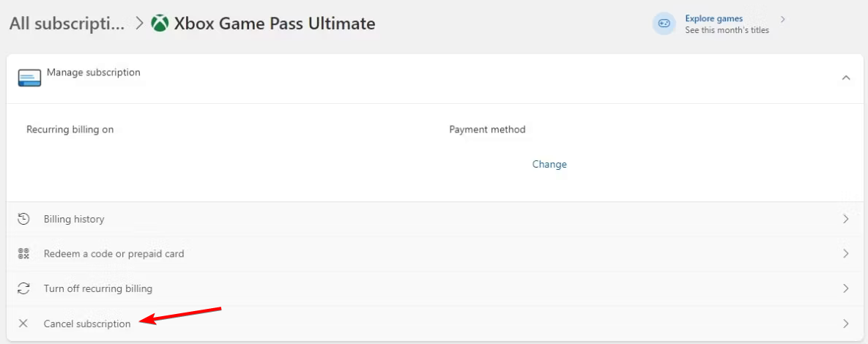Click the Manage subscription card icon

coord(29,78)
